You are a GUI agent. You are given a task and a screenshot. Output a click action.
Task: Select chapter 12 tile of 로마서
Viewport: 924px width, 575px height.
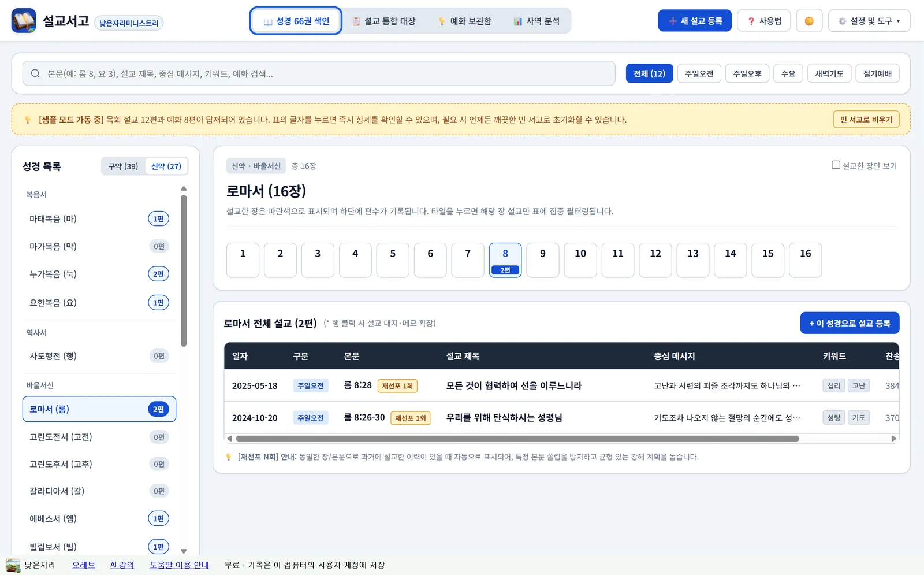tap(655, 260)
